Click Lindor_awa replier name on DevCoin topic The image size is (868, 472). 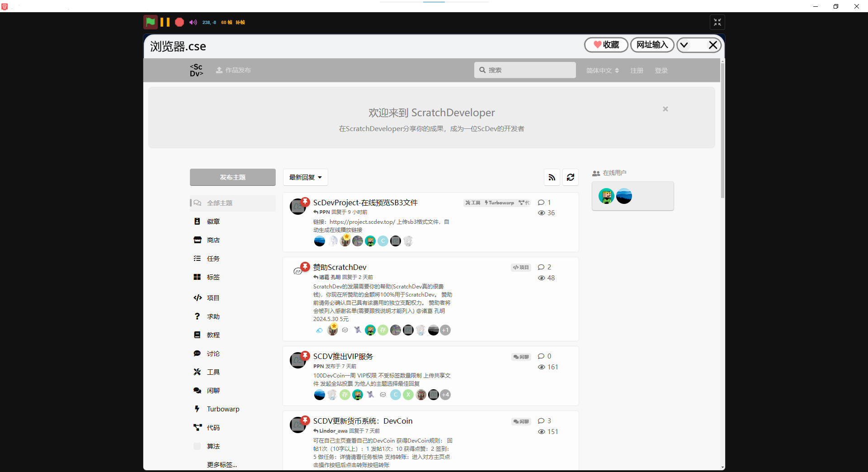click(x=333, y=431)
